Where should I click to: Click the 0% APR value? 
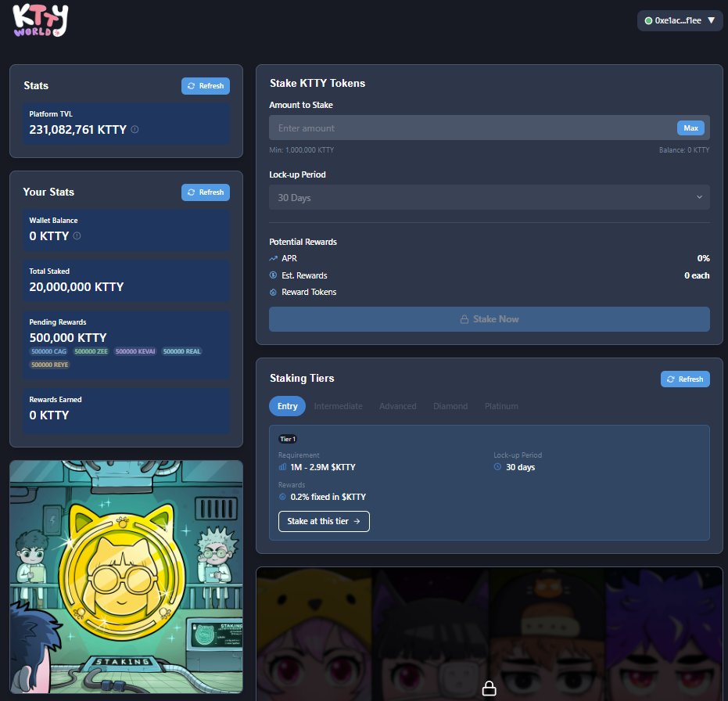coord(703,258)
